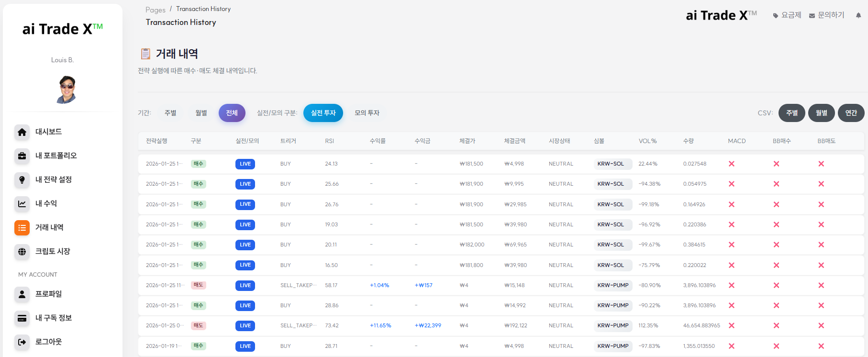Click BB매도 X mark in 16.50 RSI row
The height and width of the screenshot is (357, 868).
tap(821, 265)
